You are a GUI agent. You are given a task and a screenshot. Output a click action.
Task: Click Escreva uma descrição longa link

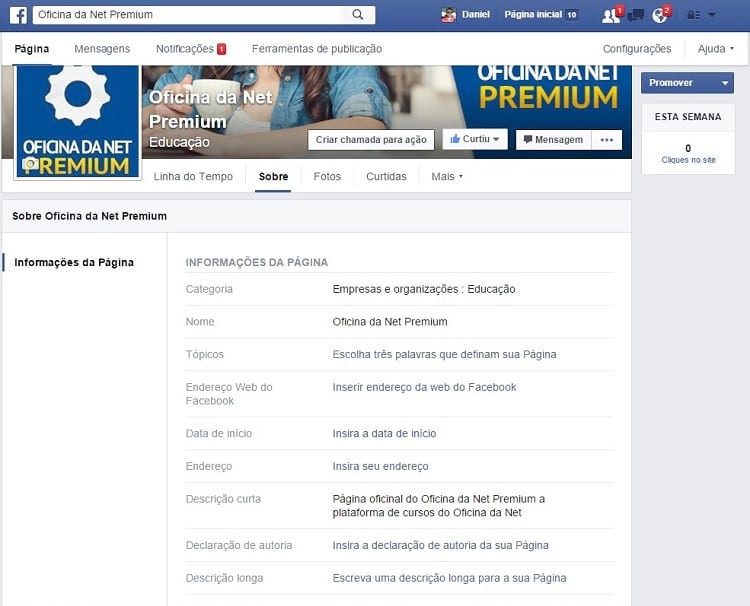click(449, 578)
